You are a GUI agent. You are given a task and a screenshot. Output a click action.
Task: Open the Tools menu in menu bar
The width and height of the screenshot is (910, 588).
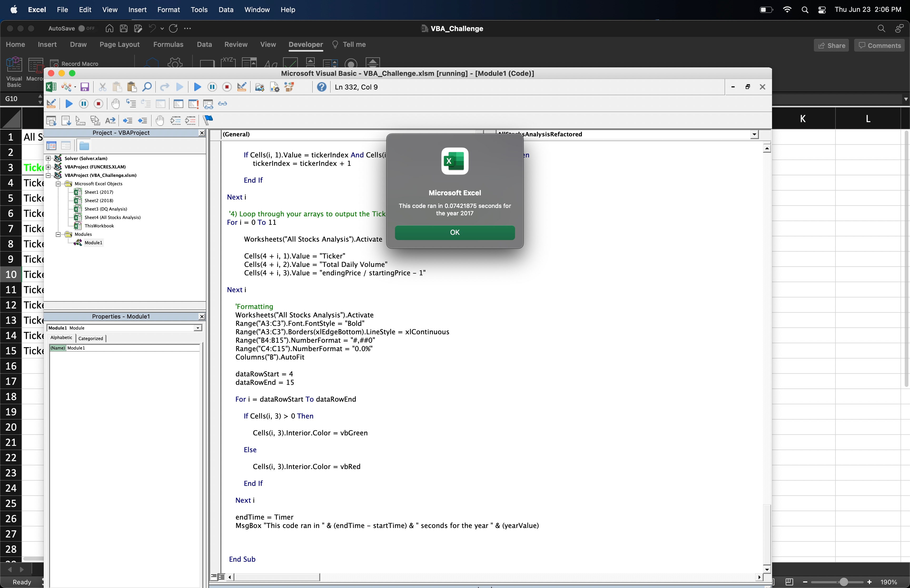click(x=199, y=9)
